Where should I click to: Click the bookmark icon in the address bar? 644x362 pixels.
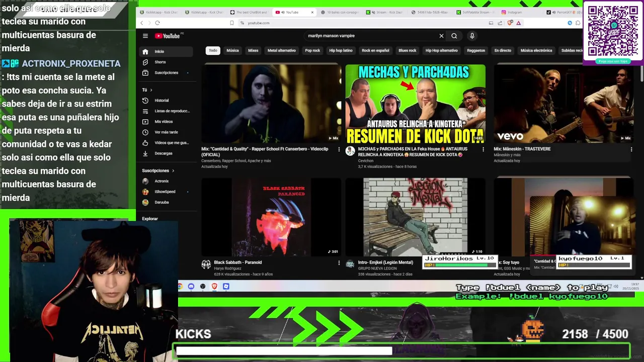click(231, 23)
